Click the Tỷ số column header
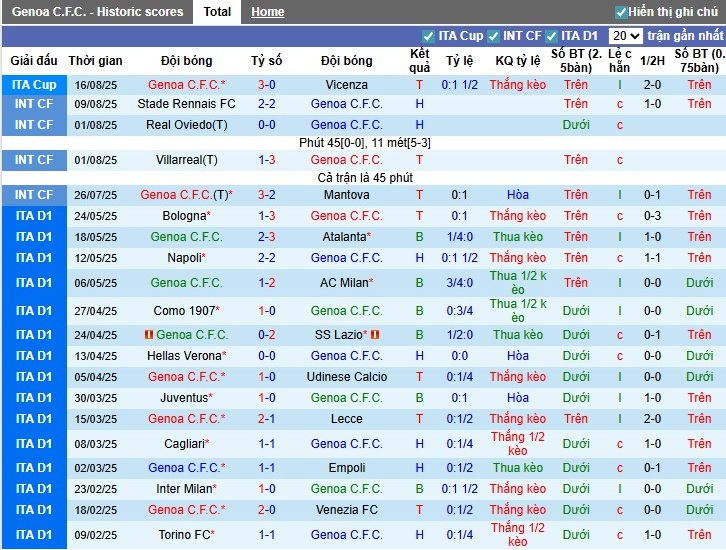Image resolution: width=726 pixels, height=550 pixels. (266, 60)
